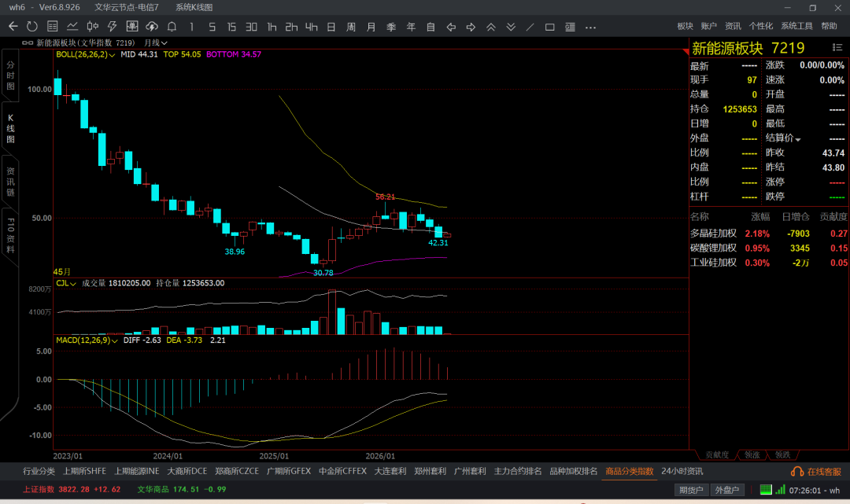This screenshot has width=850, height=504.
Task: Click the green signal bars icon in the status bar
Action: [780, 490]
